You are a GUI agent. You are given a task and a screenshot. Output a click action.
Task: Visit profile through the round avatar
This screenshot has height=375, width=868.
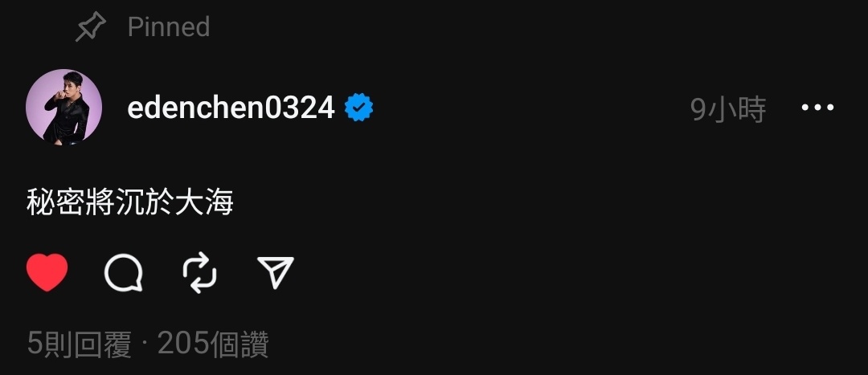(x=63, y=108)
